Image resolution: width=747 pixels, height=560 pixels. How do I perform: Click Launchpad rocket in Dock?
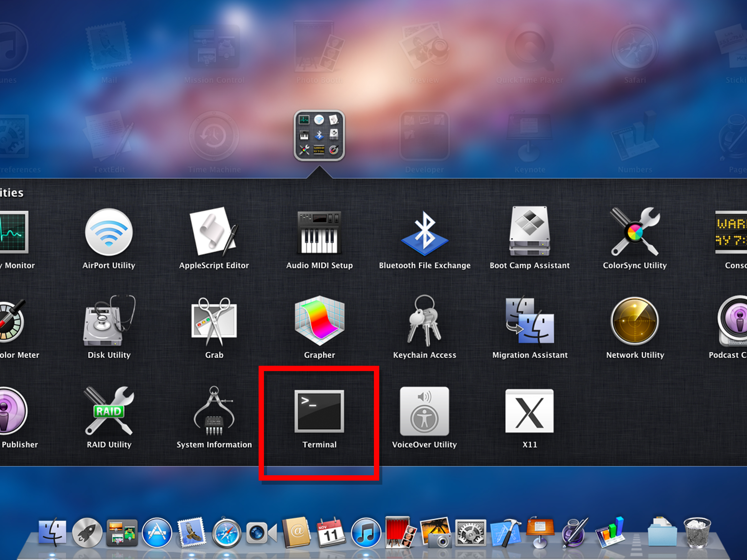[87, 532]
